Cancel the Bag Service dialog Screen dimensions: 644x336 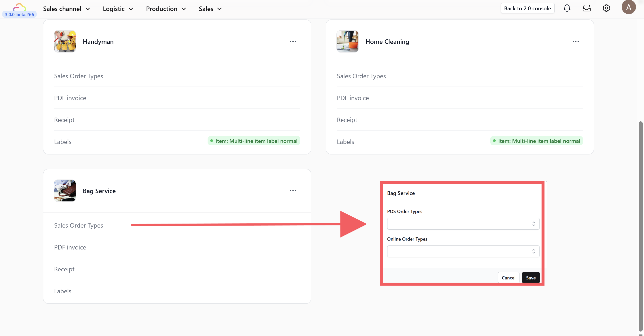coord(508,278)
